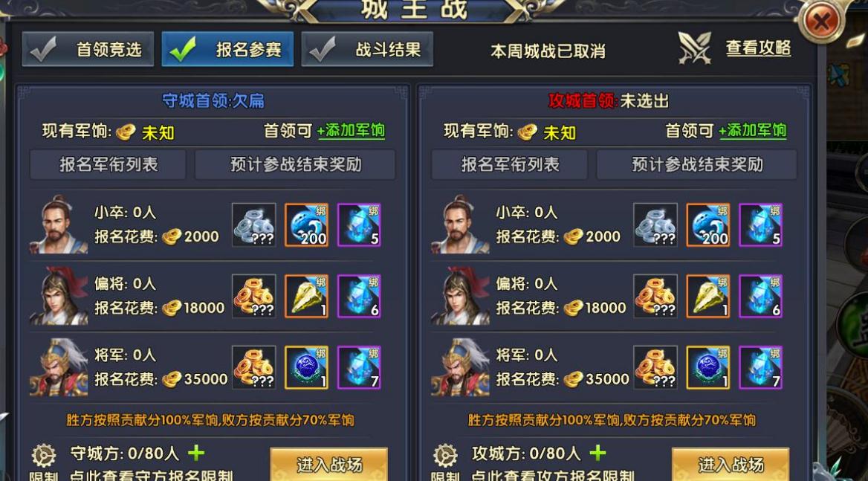Click blue orb reward with 200 in defender 小卒 row
The width and height of the screenshot is (868, 481).
click(307, 225)
